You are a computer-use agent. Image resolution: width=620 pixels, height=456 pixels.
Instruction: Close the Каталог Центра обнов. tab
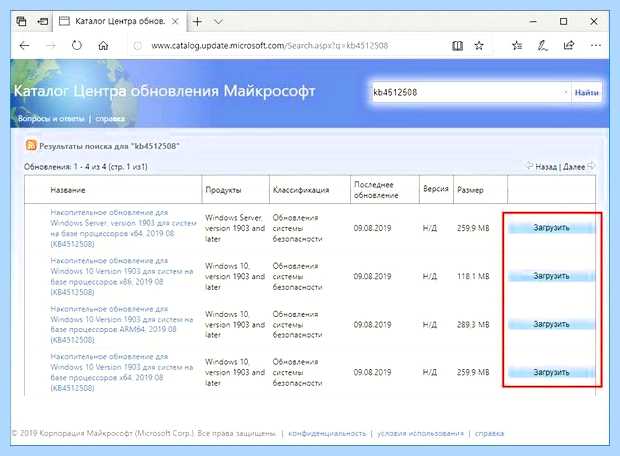175,21
